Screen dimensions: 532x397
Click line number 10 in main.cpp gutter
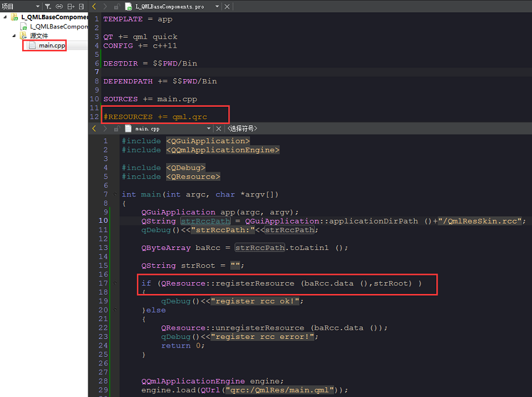tap(103, 220)
